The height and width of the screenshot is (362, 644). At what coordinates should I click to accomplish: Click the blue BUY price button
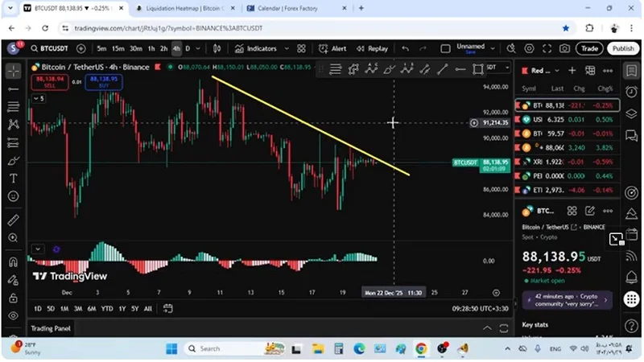(x=104, y=82)
